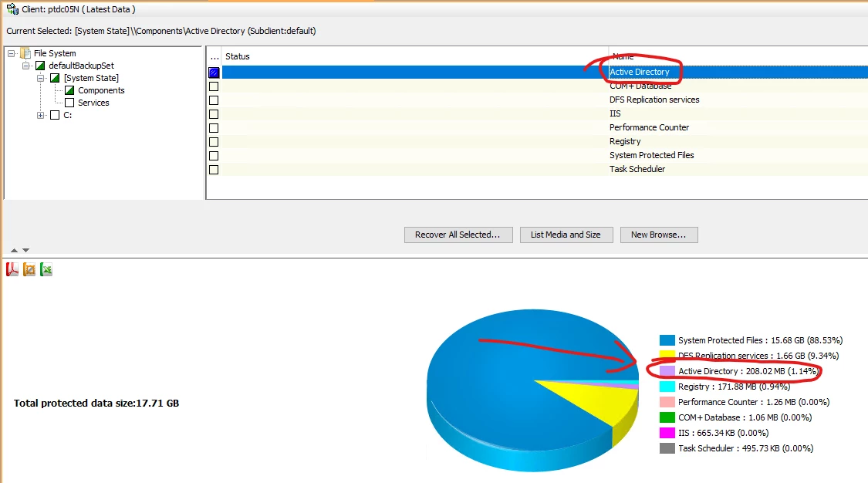This screenshot has height=483, width=868.
Task: Click System Protected Files blue legend swatch
Action: pos(667,340)
